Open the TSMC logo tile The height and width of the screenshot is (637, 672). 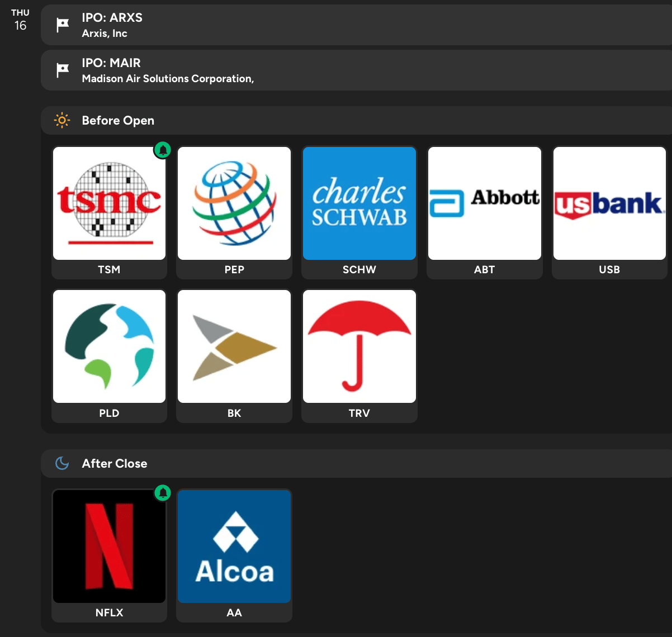109,203
